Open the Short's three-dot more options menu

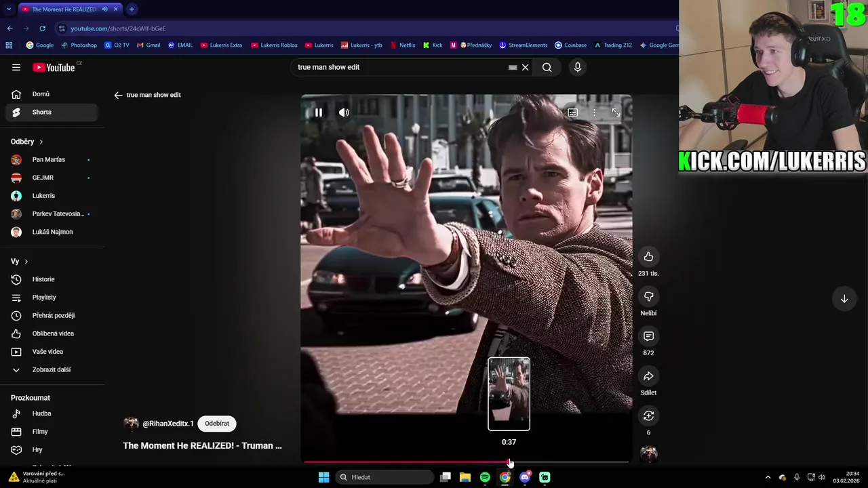point(594,113)
